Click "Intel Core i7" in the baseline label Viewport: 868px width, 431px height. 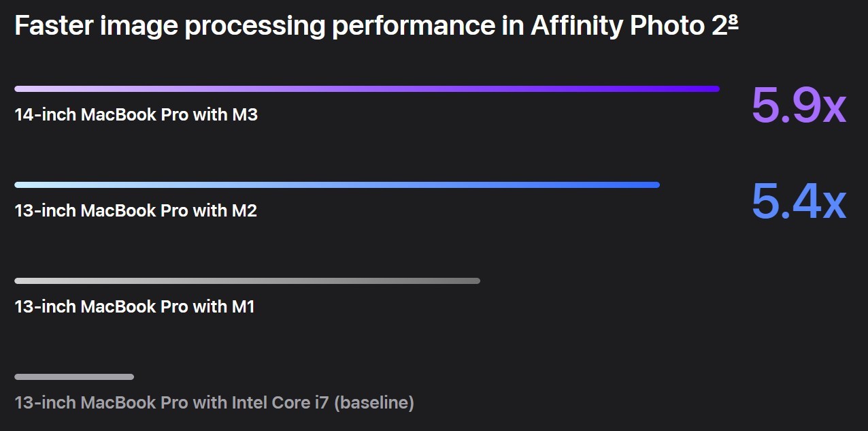coord(280,402)
